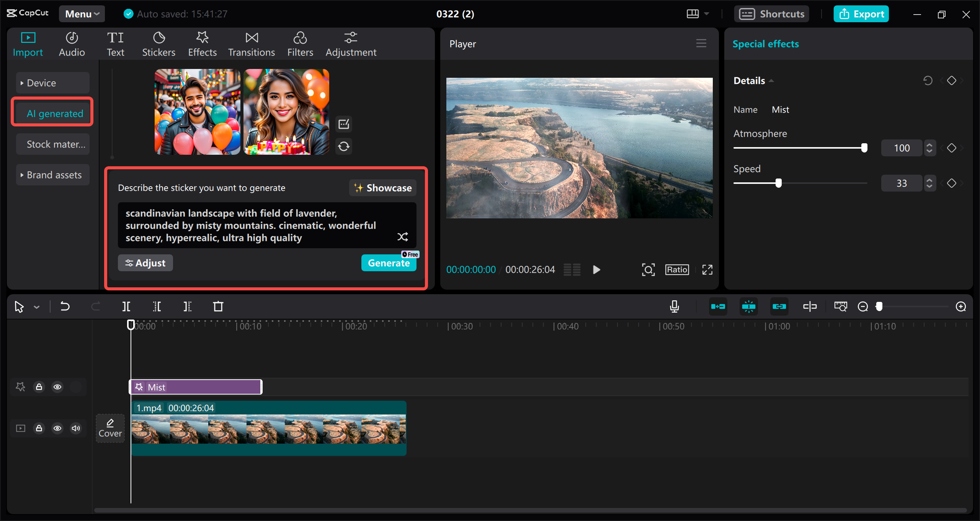Mute the 1.mp4 video track audio
Viewport: 980px width, 521px height.
coord(76,428)
